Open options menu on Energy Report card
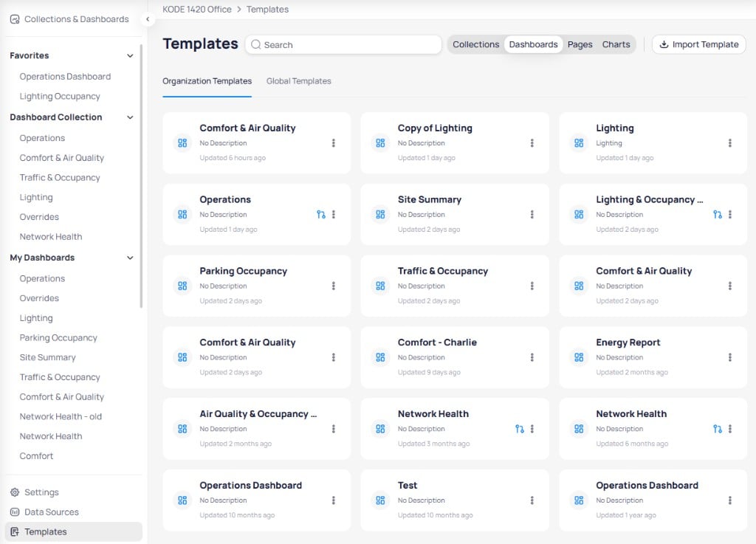This screenshot has height=544, width=756. 730,357
